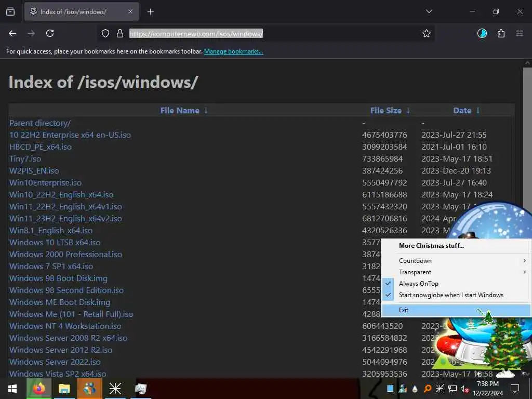Toggle Start snowglobe when I start Windows

456,295
